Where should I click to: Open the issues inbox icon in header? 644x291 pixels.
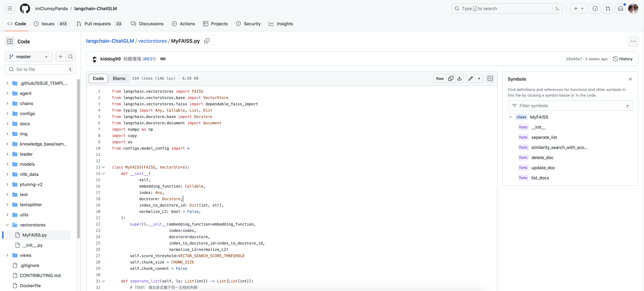point(595,9)
